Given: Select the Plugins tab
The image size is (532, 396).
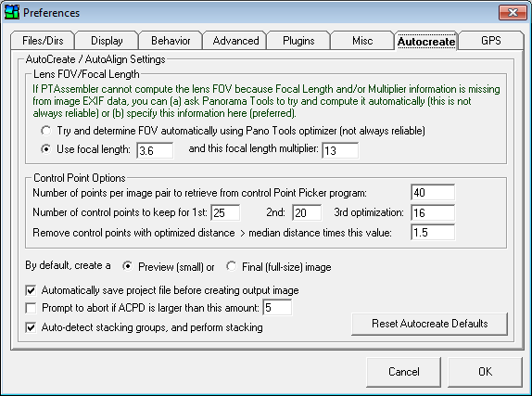Looking at the screenshot, I should point(298,41).
